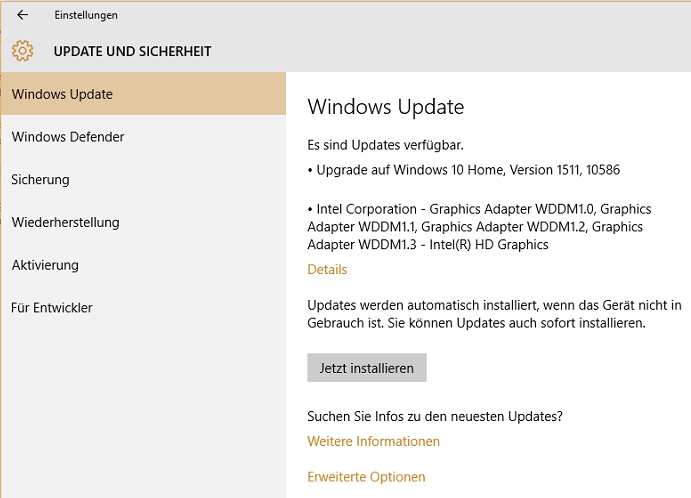Click the back arrow in title bar
The width and height of the screenshot is (691, 498).
(22, 15)
